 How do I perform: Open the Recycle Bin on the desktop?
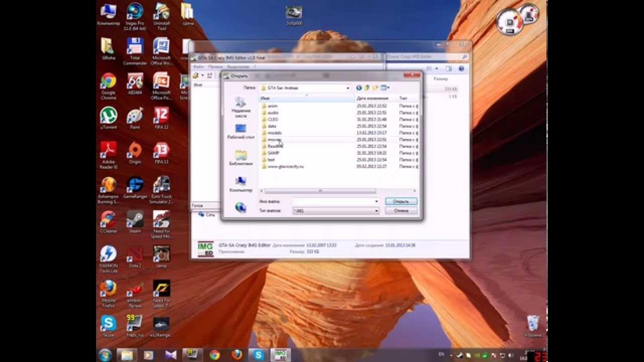532,326
